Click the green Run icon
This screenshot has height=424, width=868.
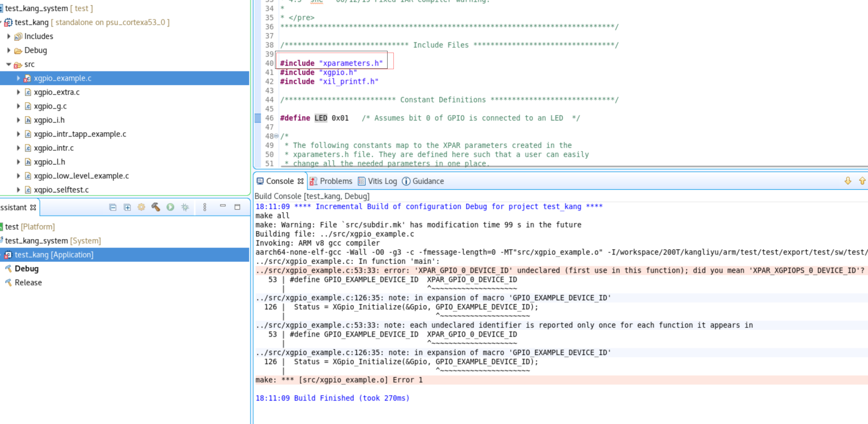coord(170,207)
